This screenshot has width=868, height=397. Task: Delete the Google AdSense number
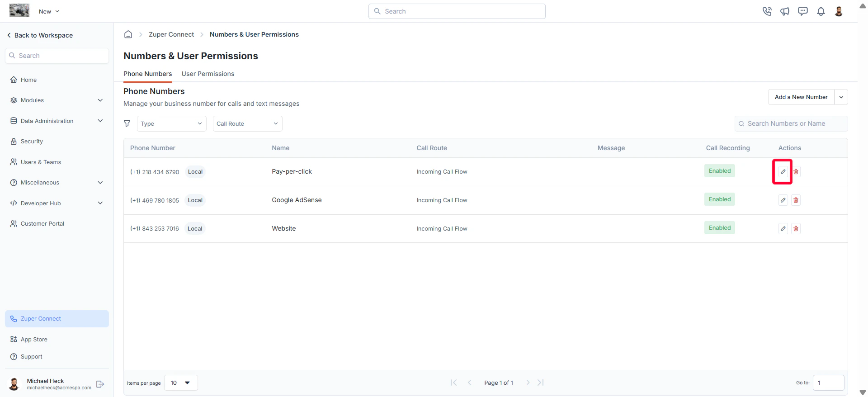(x=796, y=200)
